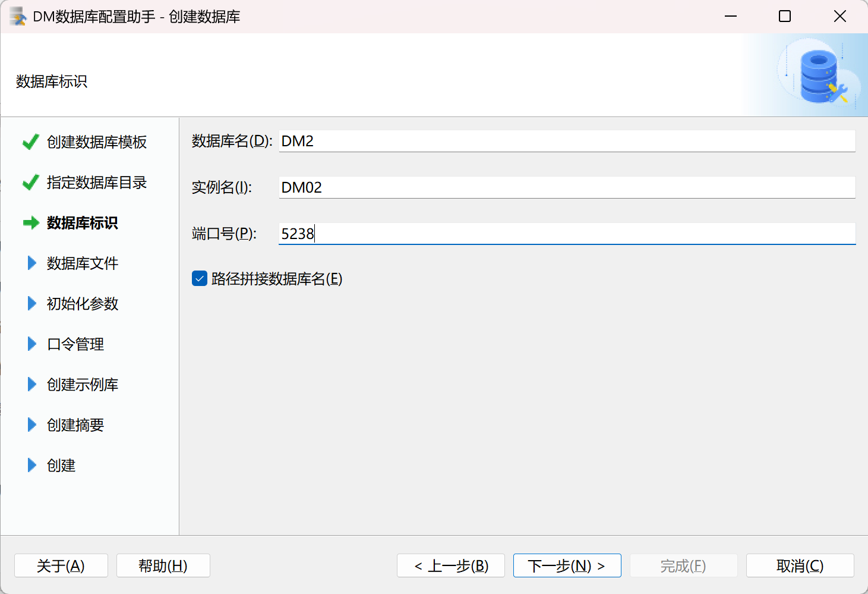Viewport: 868px width, 594px height.
Task: Click the blue triangle beside 创建摘要
Action: tap(32, 425)
